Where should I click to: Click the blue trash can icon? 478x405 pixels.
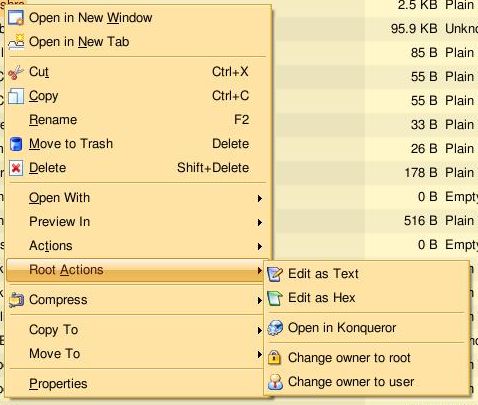pos(16,144)
